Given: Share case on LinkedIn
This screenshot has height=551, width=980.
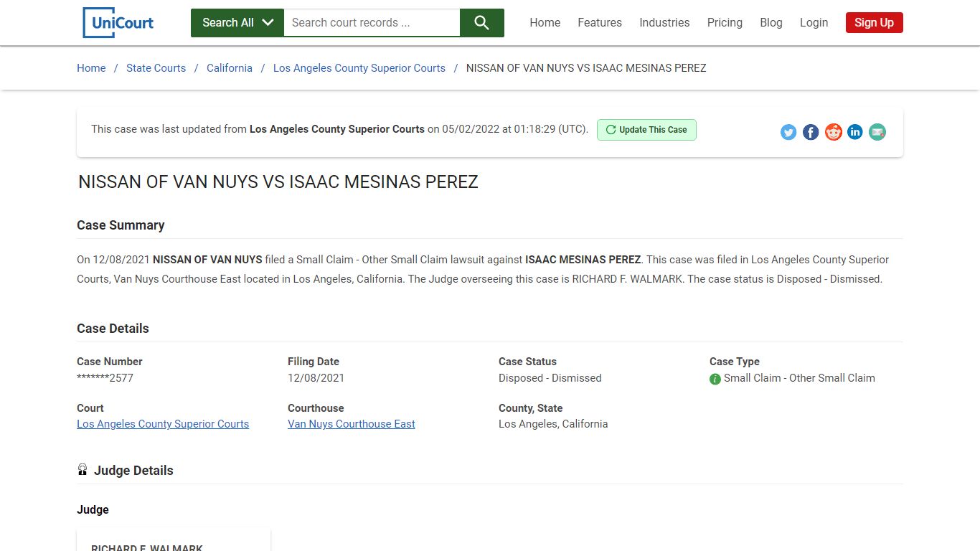Looking at the screenshot, I should (855, 132).
